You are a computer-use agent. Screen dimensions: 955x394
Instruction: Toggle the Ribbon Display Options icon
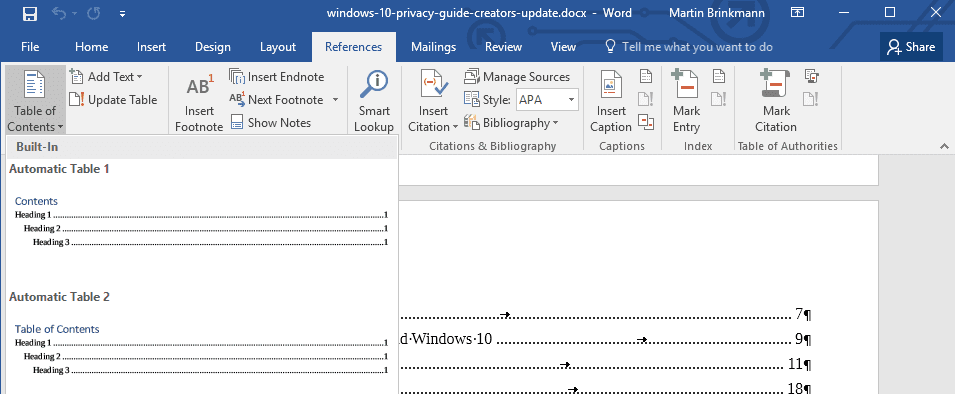(797, 13)
